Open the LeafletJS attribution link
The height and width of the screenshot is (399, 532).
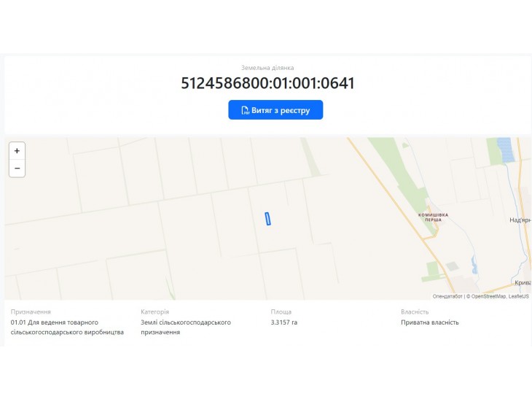518,296
